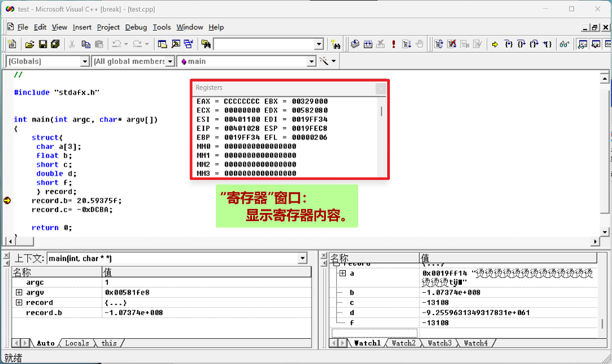Image resolution: width=612 pixels, height=364 pixels.
Task: Click the New Text File toolbar icon
Action: pyautogui.click(x=12, y=44)
